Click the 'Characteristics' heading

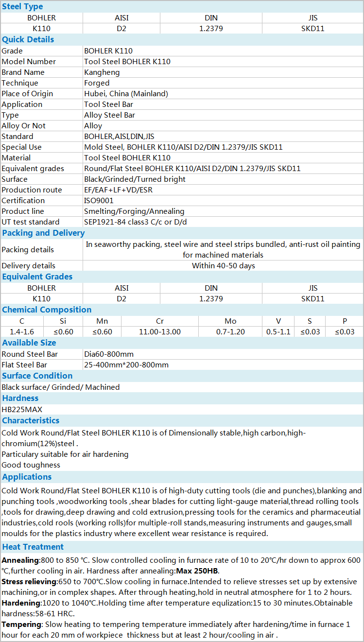tap(31, 420)
